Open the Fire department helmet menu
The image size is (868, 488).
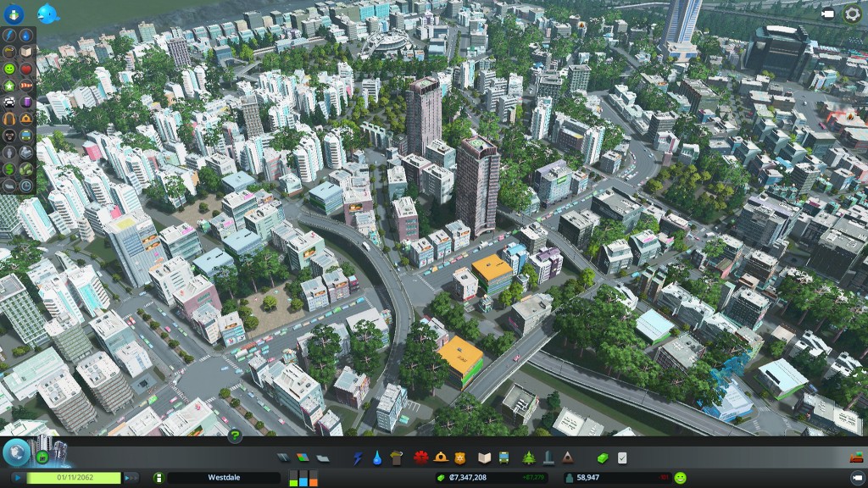[x=440, y=458]
